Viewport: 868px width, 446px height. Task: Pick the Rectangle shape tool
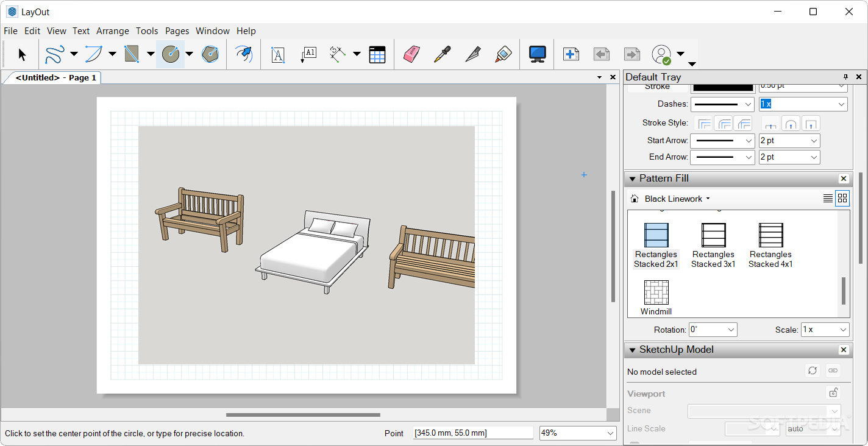tap(132, 55)
